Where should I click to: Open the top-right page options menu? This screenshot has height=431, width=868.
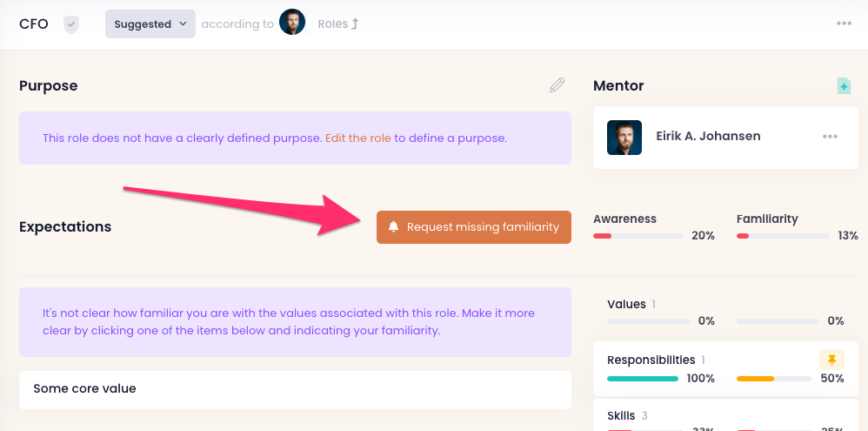pyautogui.click(x=844, y=24)
